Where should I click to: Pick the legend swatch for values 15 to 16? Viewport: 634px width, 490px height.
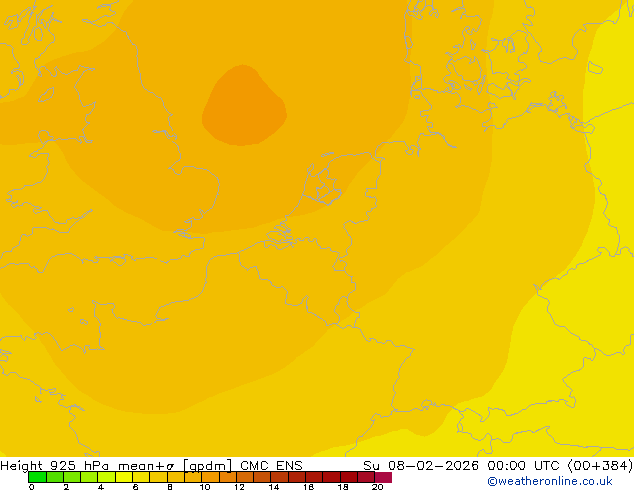[x=296, y=477]
